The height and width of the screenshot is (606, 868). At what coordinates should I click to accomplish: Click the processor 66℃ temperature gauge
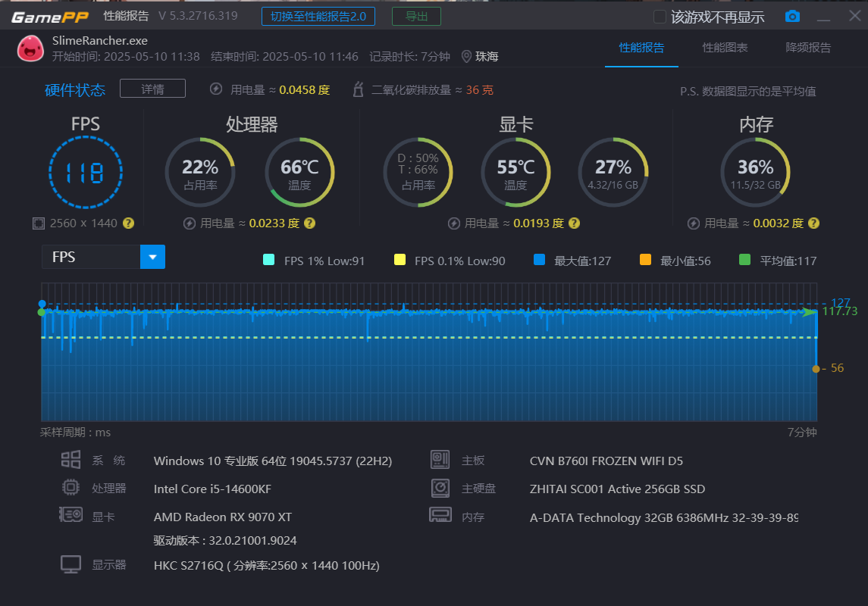[299, 173]
